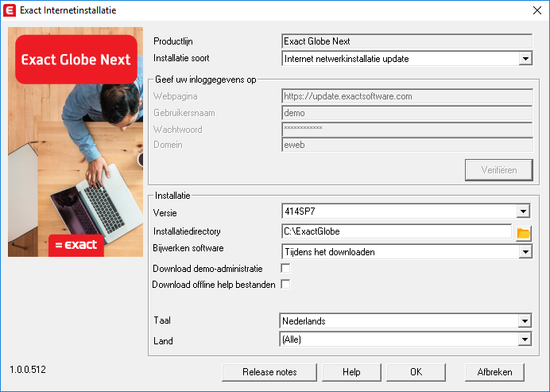Cancel setup via Afbreken button

(494, 372)
